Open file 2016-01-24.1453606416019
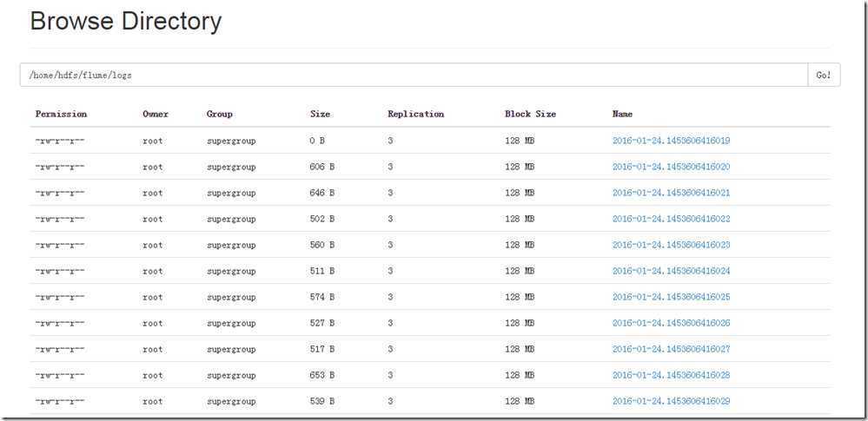 pos(671,141)
